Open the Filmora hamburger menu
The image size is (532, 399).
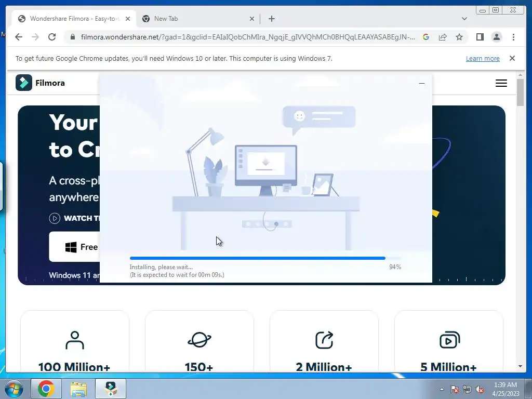pyautogui.click(x=501, y=83)
